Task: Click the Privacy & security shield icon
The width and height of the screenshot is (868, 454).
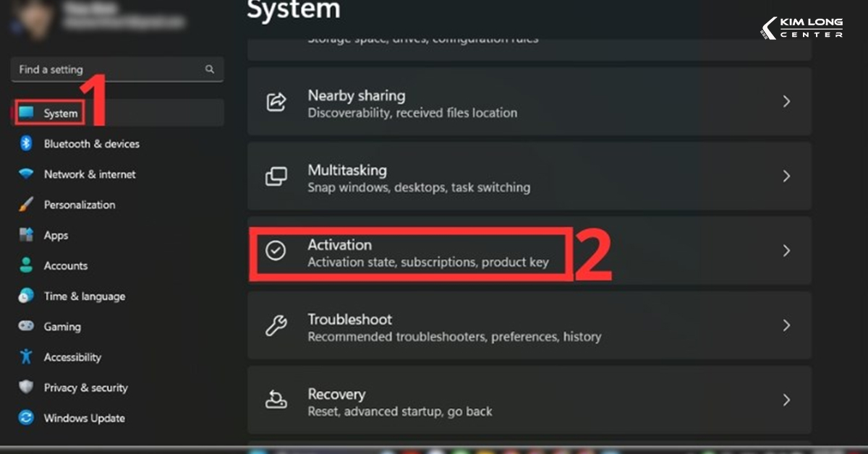Action: click(26, 387)
